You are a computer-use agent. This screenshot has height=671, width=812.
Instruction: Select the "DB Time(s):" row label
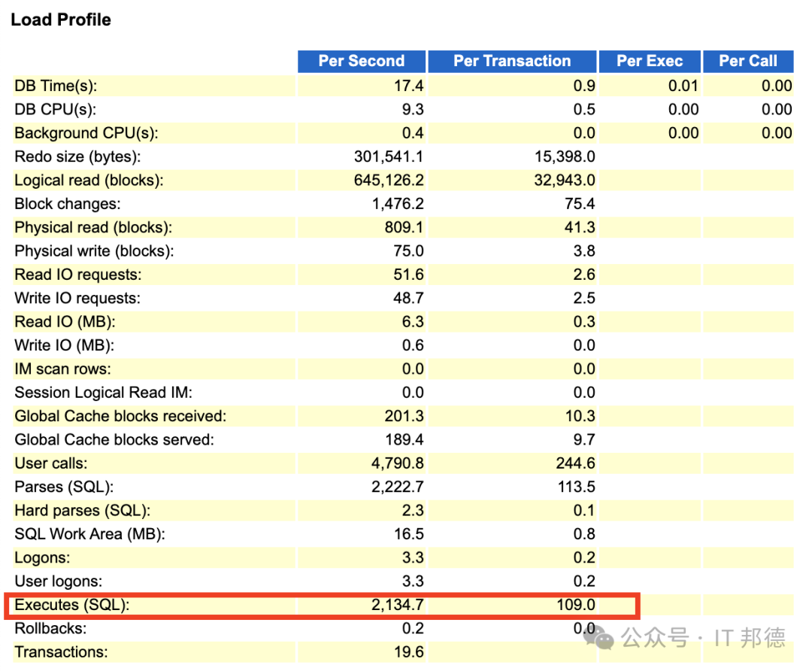click(x=56, y=86)
